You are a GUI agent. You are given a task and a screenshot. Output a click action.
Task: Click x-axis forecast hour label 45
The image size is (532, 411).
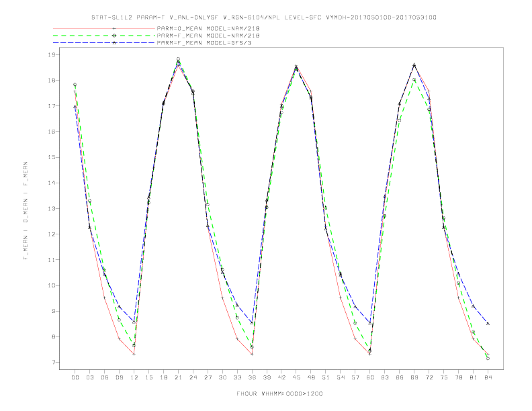point(296,377)
